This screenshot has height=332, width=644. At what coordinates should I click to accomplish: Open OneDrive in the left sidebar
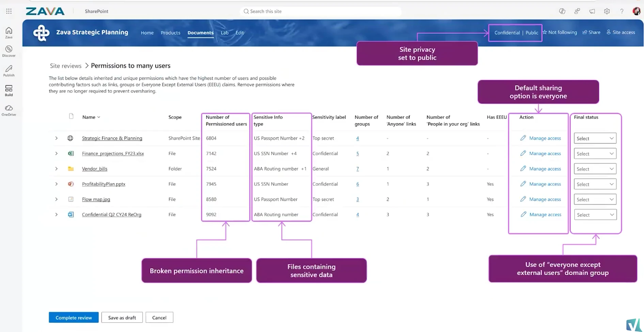(9, 110)
